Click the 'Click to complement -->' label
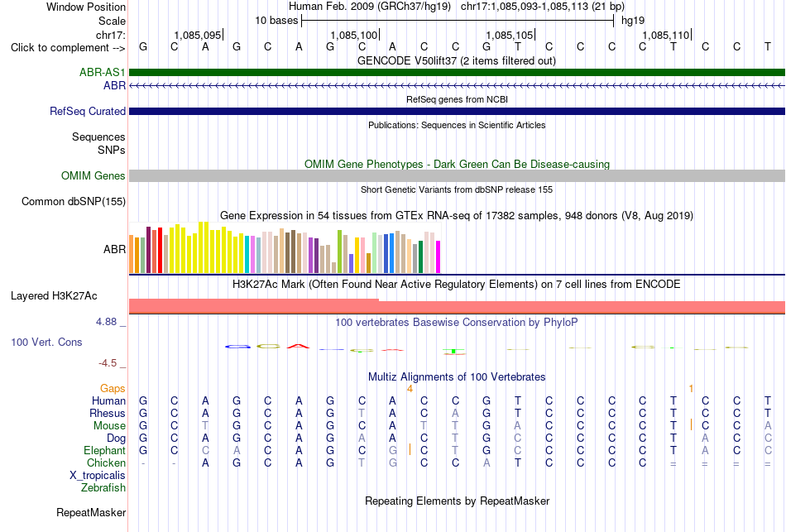The image size is (786, 532). click(x=68, y=48)
